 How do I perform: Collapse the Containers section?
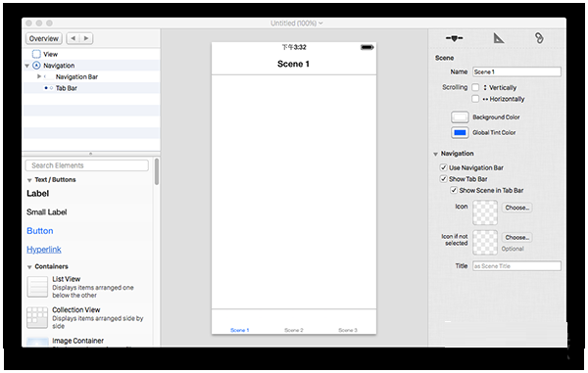coord(29,267)
